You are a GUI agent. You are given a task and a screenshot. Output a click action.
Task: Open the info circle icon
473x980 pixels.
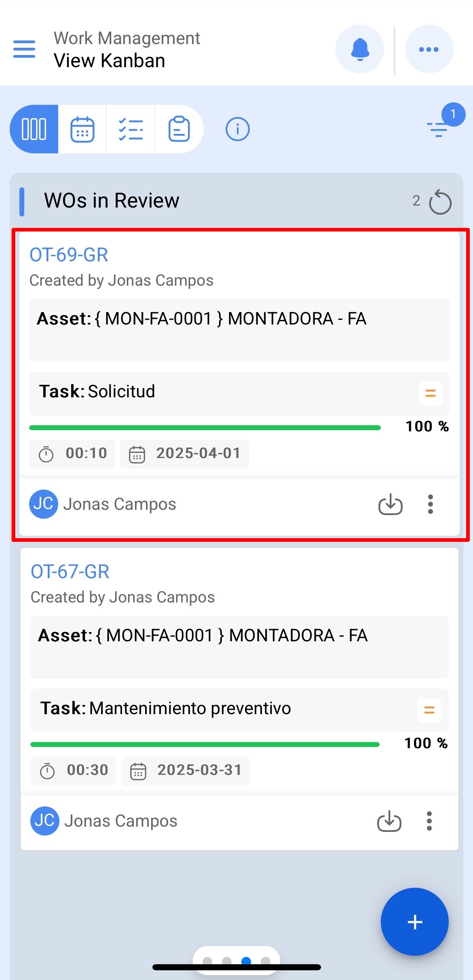[x=237, y=129]
